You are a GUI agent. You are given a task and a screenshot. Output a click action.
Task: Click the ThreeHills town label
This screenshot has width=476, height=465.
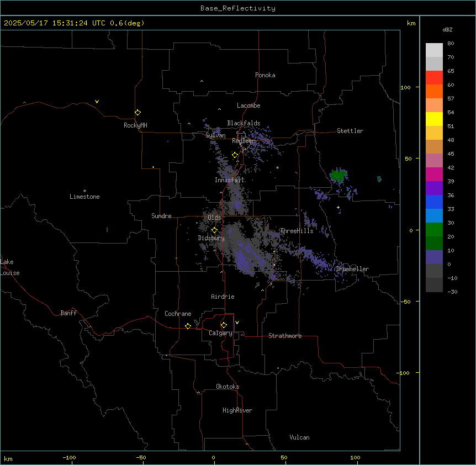click(x=297, y=231)
